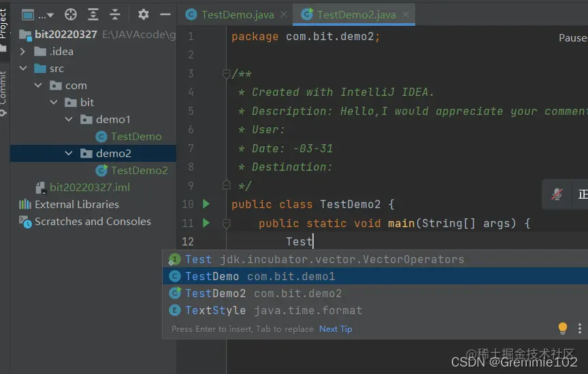Click the Expand All icon in project toolbar
The width and height of the screenshot is (588, 374).
click(x=93, y=14)
